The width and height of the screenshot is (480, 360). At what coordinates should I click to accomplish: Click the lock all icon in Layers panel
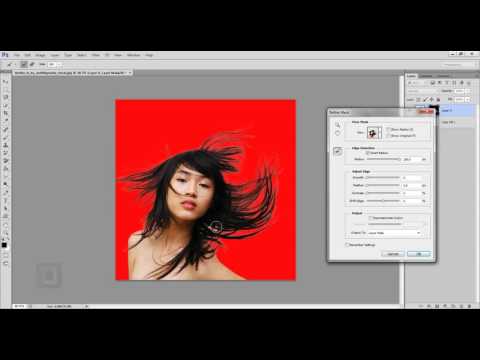point(438,99)
